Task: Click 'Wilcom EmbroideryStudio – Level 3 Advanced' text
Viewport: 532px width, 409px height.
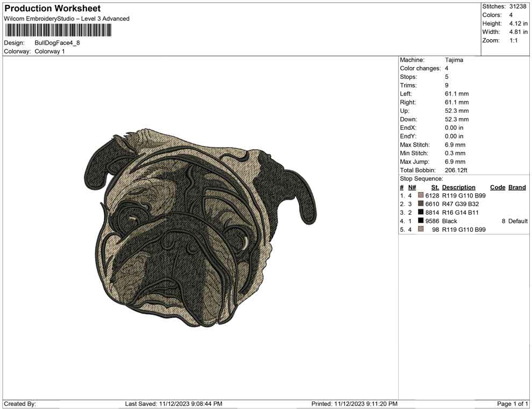Action: click(67, 19)
